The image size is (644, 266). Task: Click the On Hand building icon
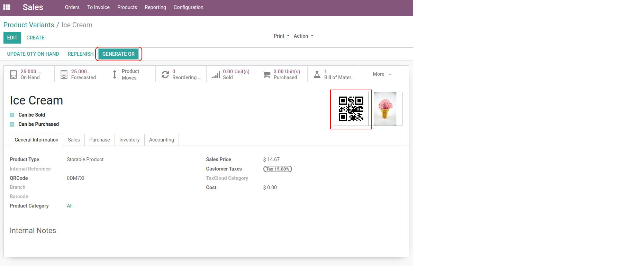pos(13,74)
